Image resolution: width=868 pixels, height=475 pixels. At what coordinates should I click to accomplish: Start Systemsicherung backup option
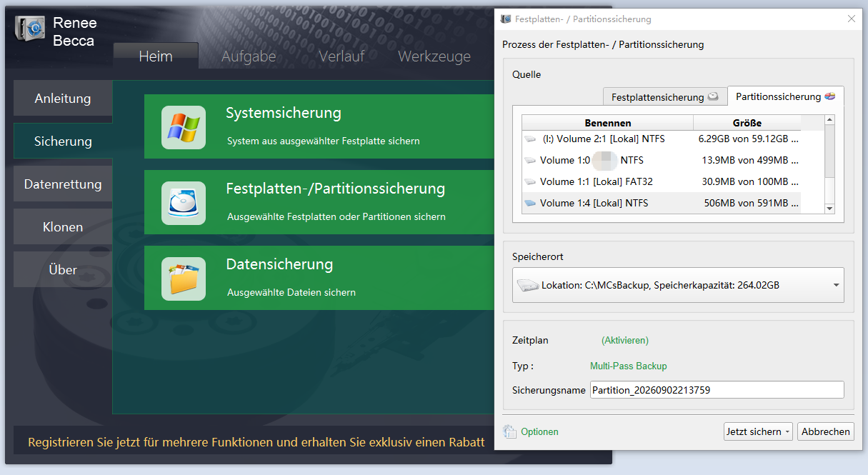[319, 126]
